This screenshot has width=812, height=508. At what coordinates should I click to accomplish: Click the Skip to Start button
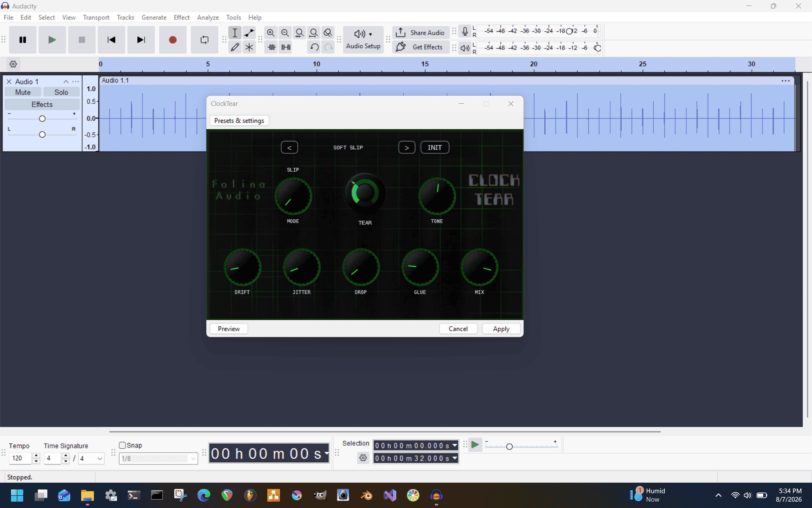(112, 40)
